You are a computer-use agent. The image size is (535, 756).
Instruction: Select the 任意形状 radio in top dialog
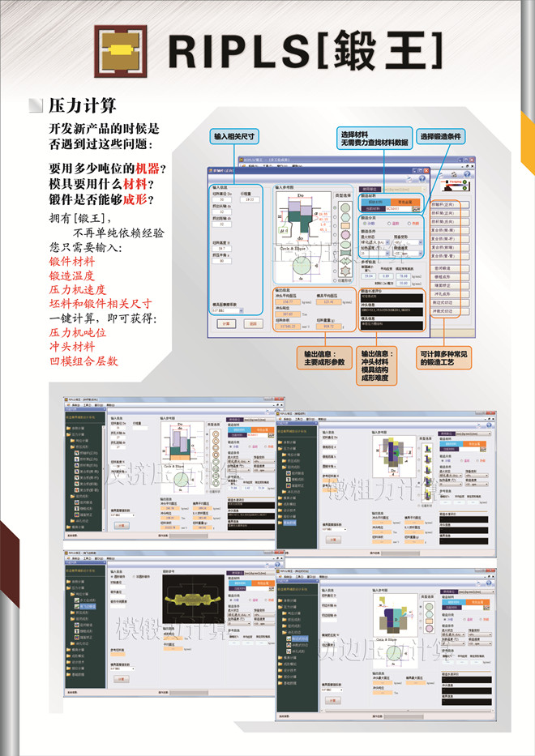click(x=335, y=280)
